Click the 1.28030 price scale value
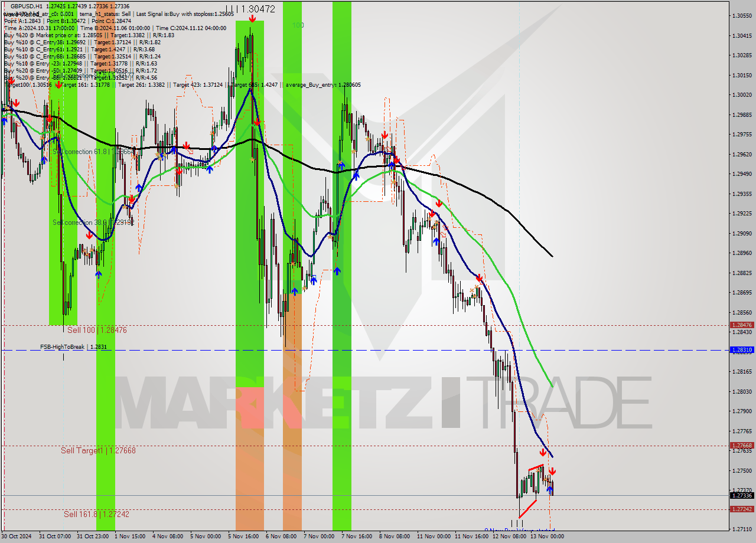 742,391
